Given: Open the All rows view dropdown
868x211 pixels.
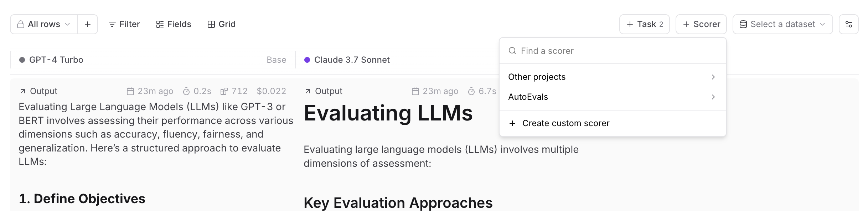Looking at the screenshot, I should tap(44, 24).
